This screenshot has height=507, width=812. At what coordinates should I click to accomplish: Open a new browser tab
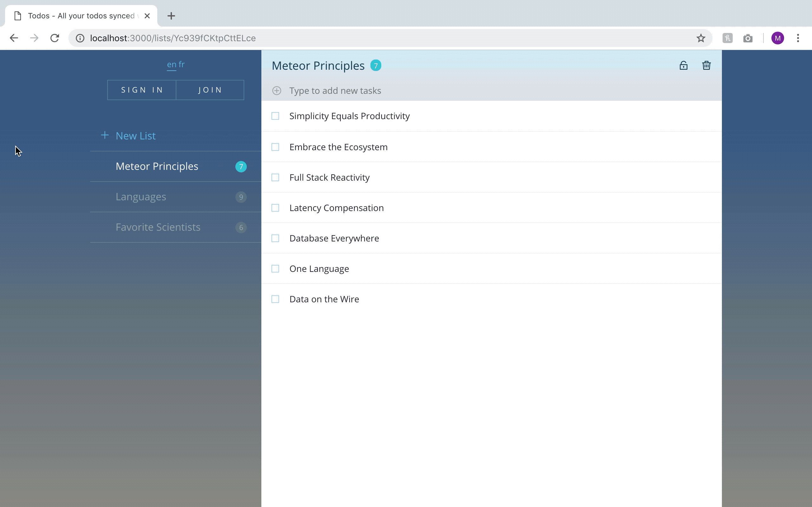point(171,16)
